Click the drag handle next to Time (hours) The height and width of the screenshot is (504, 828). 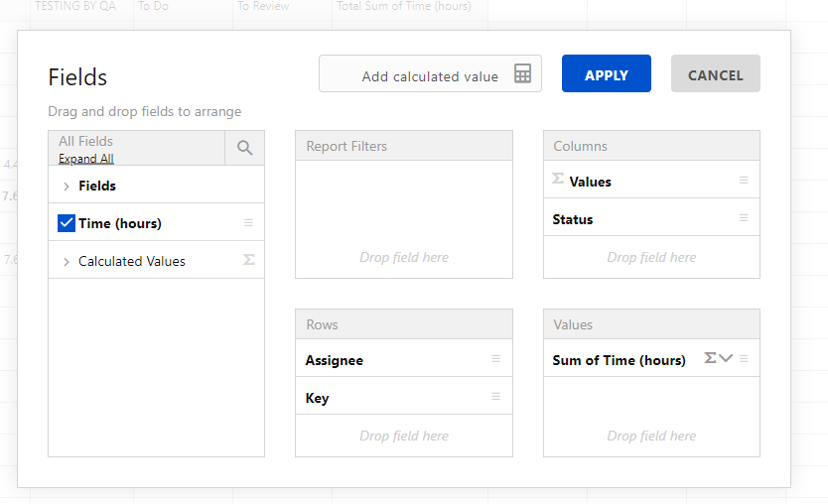click(x=248, y=223)
